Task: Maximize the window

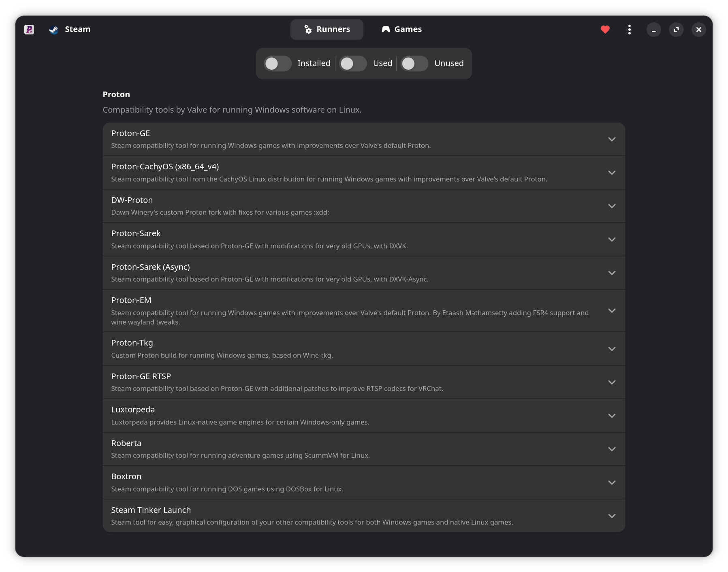Action: [676, 30]
